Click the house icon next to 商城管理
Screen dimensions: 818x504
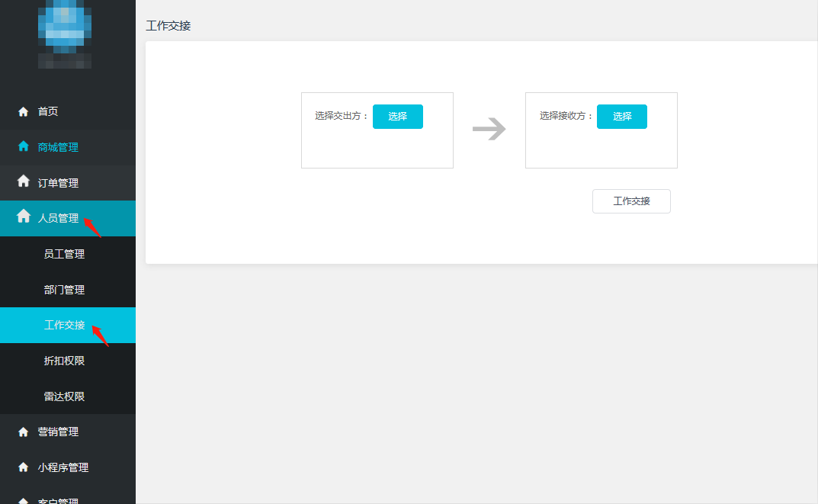click(x=23, y=146)
